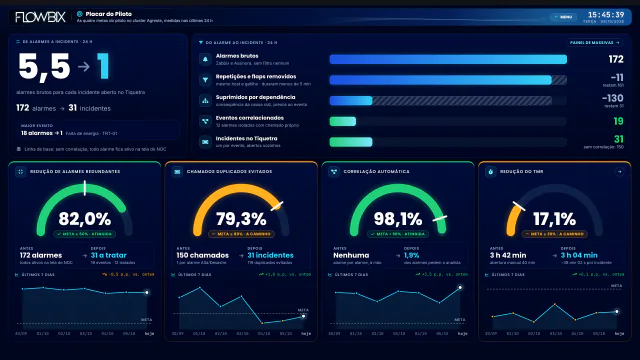Select the Maior evento 18 alarmes box
The height and width of the screenshot is (360, 640).
[98, 130]
